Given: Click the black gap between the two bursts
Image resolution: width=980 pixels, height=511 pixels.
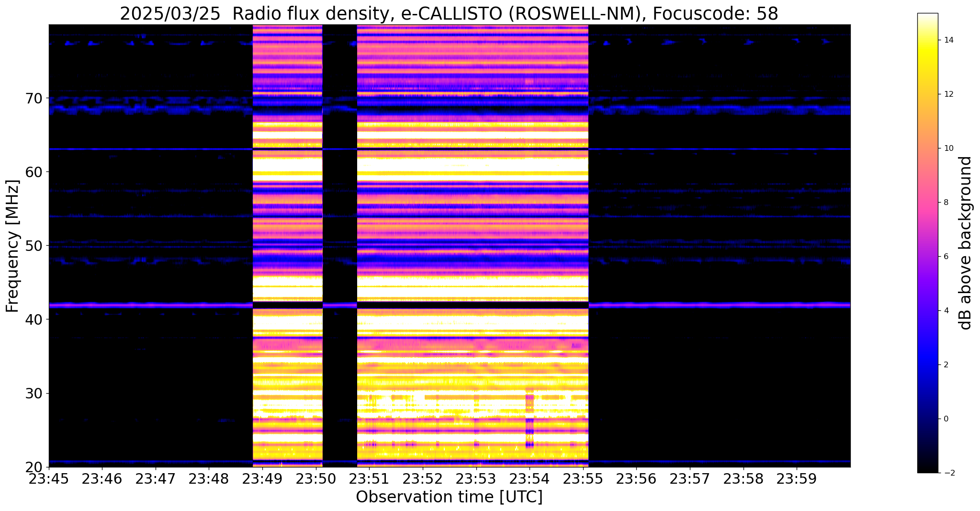Looking at the screenshot, I should coord(339,246).
